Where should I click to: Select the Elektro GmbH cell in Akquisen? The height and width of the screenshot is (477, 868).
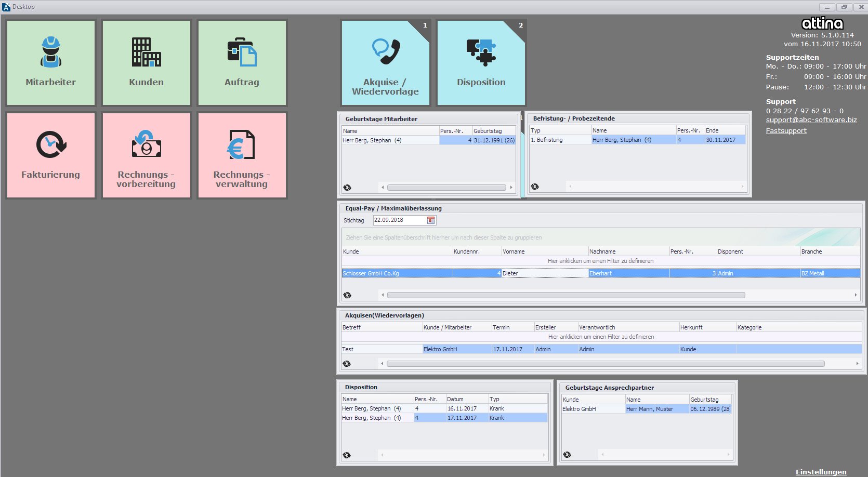(x=457, y=349)
